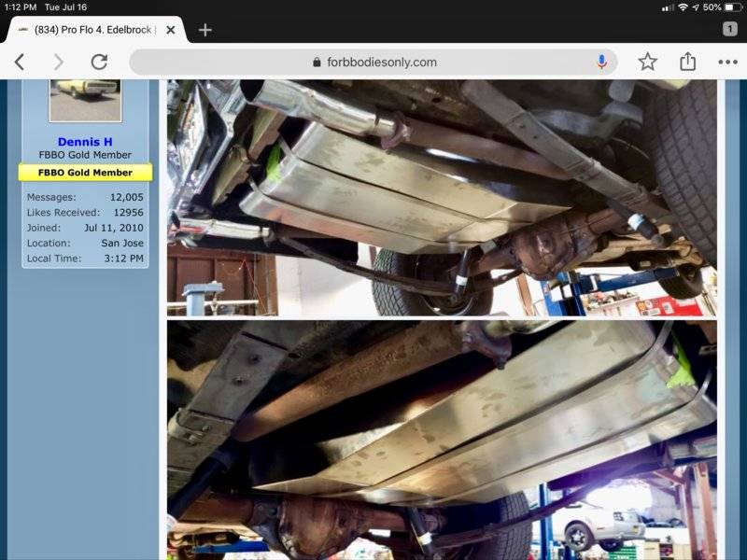
Task: Select the (834) Pro Flo 4. Edelbrock tab
Action: 93,30
